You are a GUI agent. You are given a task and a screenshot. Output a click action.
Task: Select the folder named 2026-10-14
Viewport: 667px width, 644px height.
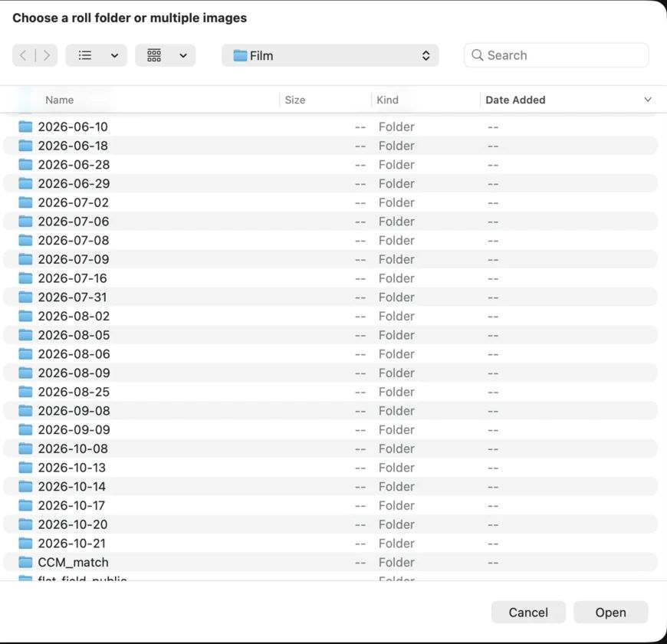coord(72,486)
